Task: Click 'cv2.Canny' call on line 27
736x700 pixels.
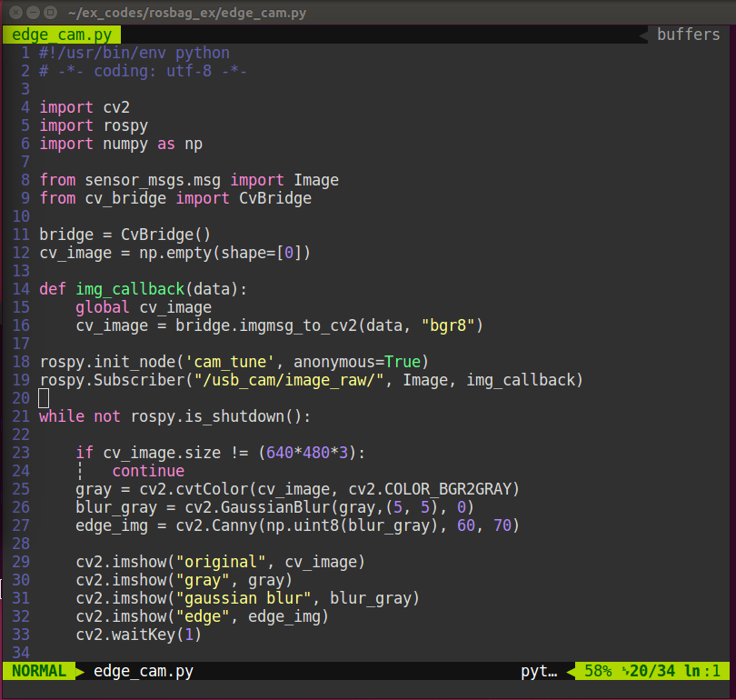Action: click(x=216, y=525)
